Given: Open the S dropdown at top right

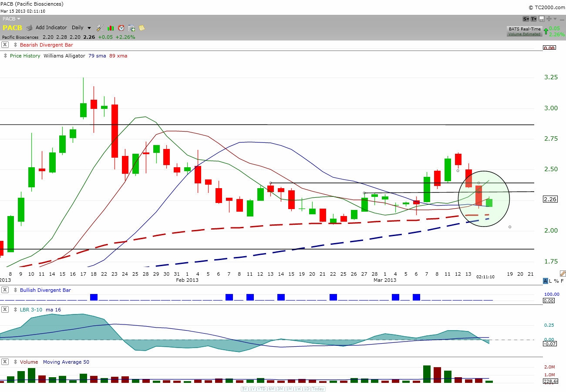Looking at the screenshot, I should pyautogui.click(x=526, y=19).
